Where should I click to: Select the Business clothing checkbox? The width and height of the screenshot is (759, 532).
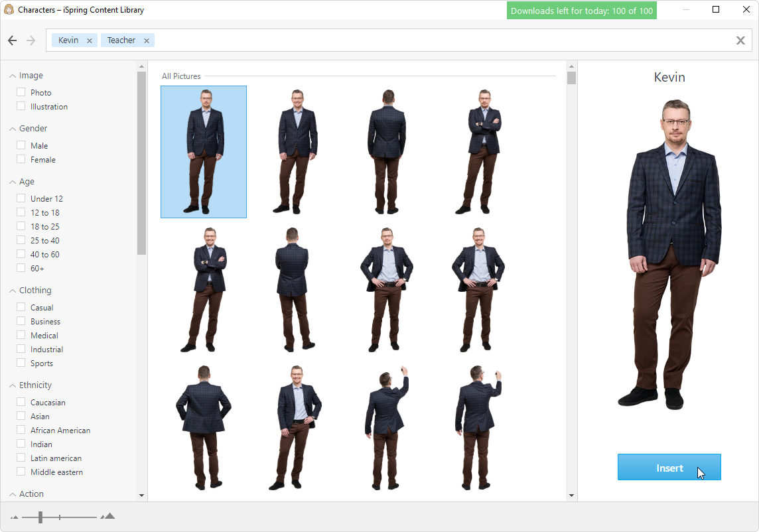tap(21, 321)
